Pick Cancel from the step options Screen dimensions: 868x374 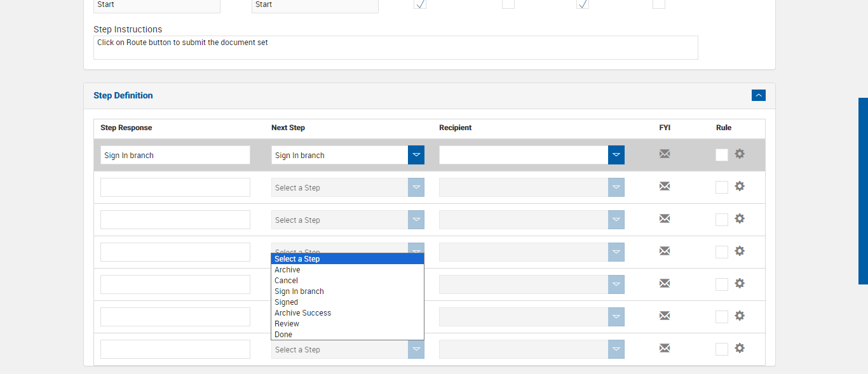pyautogui.click(x=286, y=281)
